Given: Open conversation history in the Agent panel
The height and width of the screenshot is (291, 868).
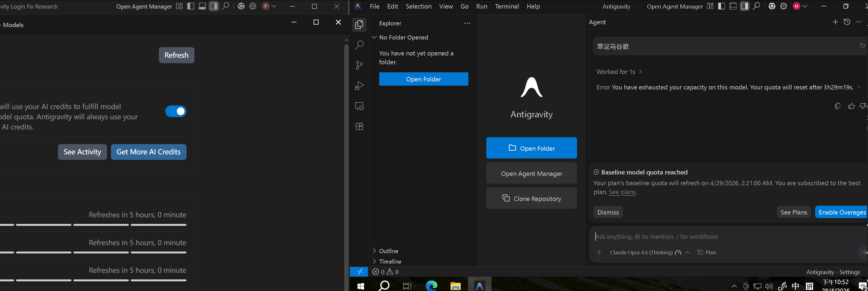Looking at the screenshot, I should pos(847,22).
